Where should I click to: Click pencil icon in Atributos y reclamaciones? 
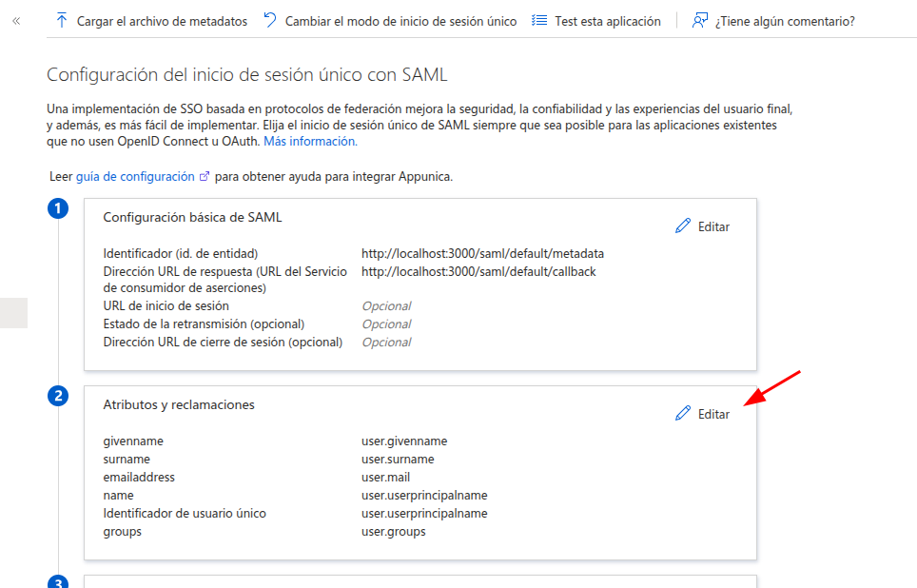tap(682, 413)
